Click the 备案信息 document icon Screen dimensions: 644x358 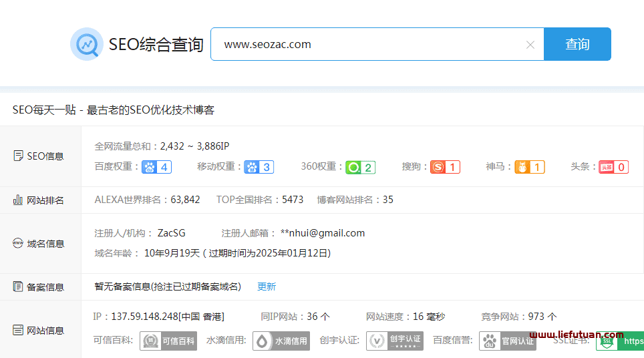[x=17, y=287]
